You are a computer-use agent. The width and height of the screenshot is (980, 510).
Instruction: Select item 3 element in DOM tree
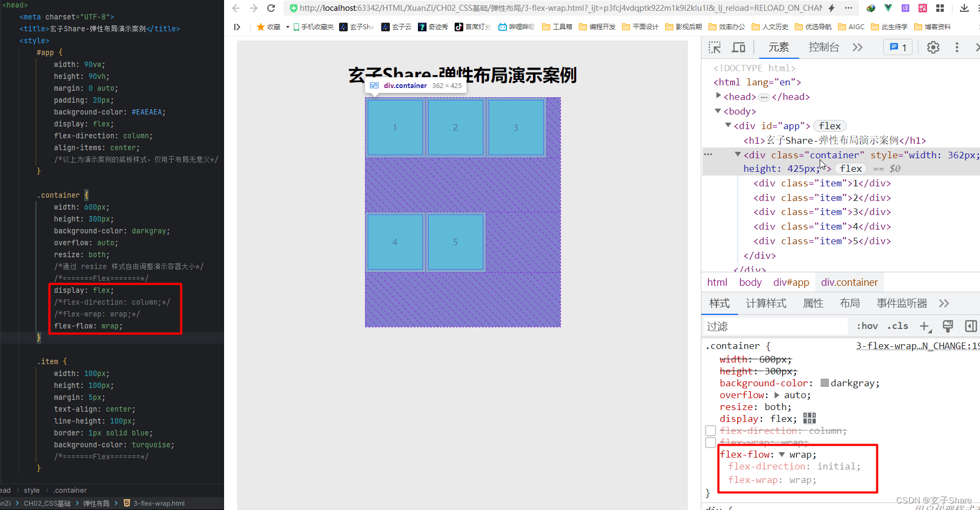[822, 212]
